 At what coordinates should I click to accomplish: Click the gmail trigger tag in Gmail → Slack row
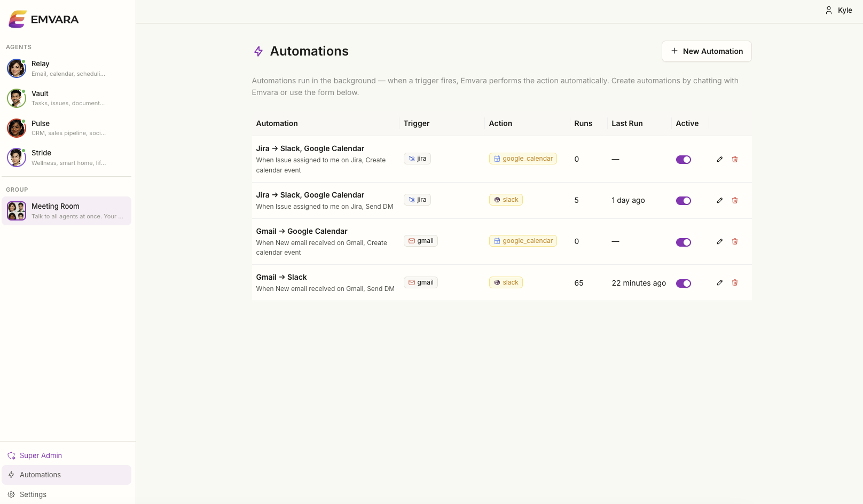tap(421, 282)
